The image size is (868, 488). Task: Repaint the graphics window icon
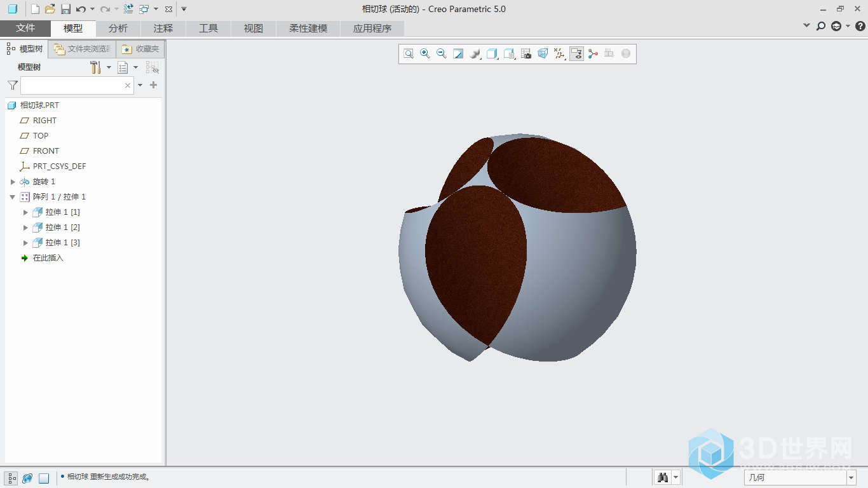(x=458, y=54)
